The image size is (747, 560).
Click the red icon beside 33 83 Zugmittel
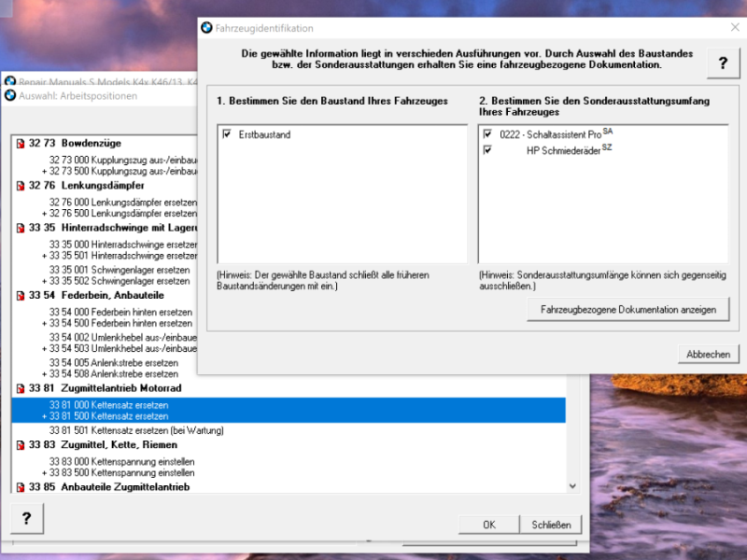(x=21, y=445)
